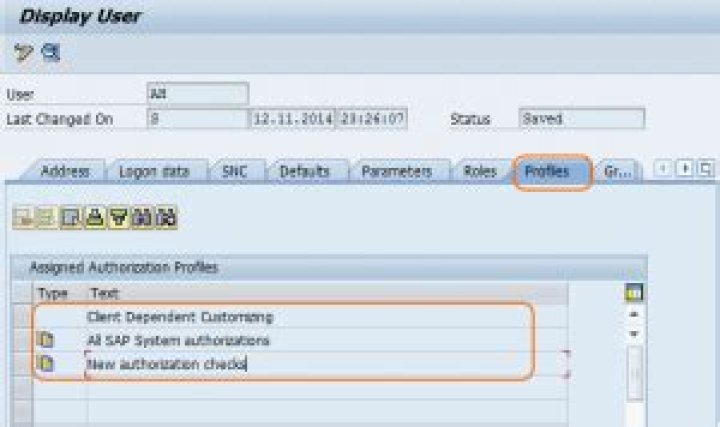Open the table configuration icon above the scrollbar

633,293
